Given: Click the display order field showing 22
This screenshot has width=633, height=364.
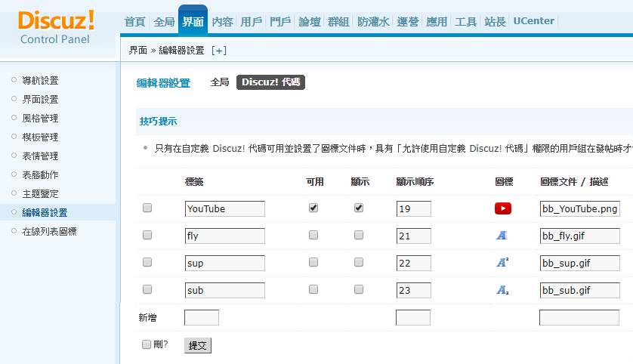Looking at the screenshot, I should [413, 263].
